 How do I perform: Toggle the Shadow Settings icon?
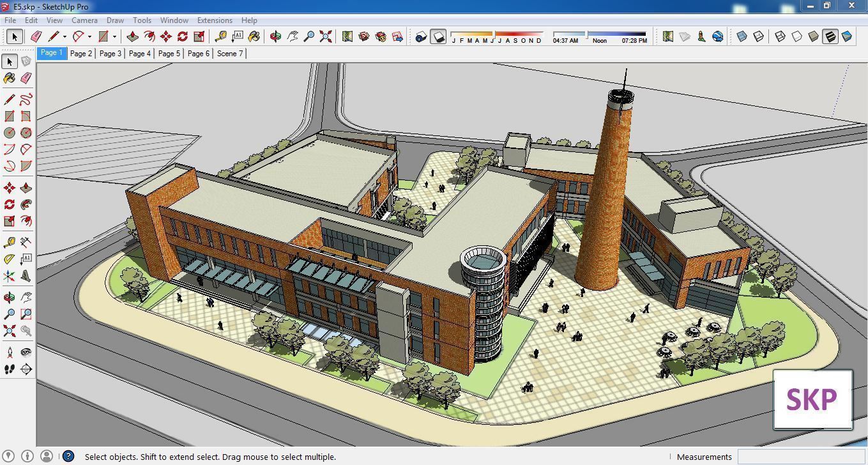[x=420, y=36]
